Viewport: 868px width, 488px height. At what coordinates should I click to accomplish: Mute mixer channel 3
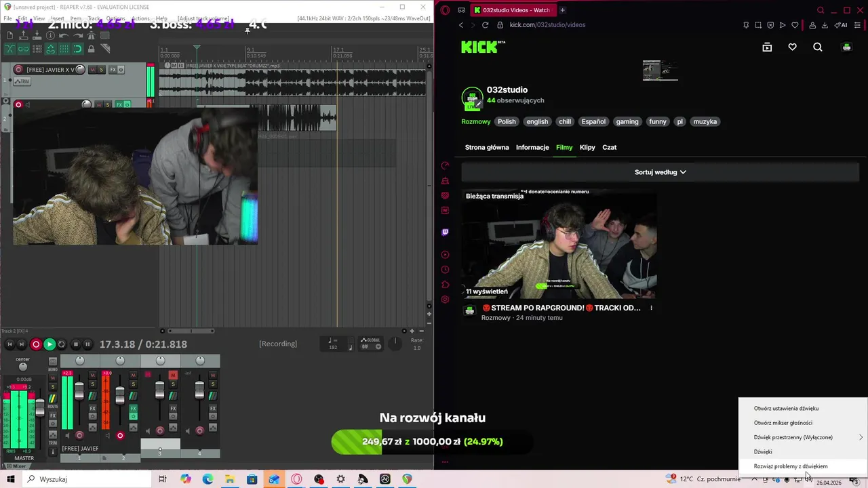[173, 375]
